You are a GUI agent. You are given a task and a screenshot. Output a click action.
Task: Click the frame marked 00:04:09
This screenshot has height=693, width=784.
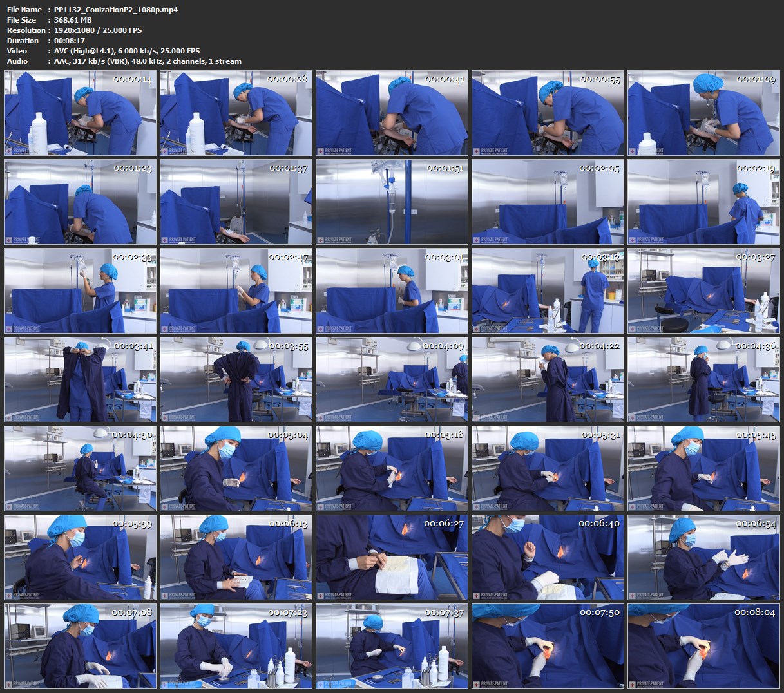392,379
